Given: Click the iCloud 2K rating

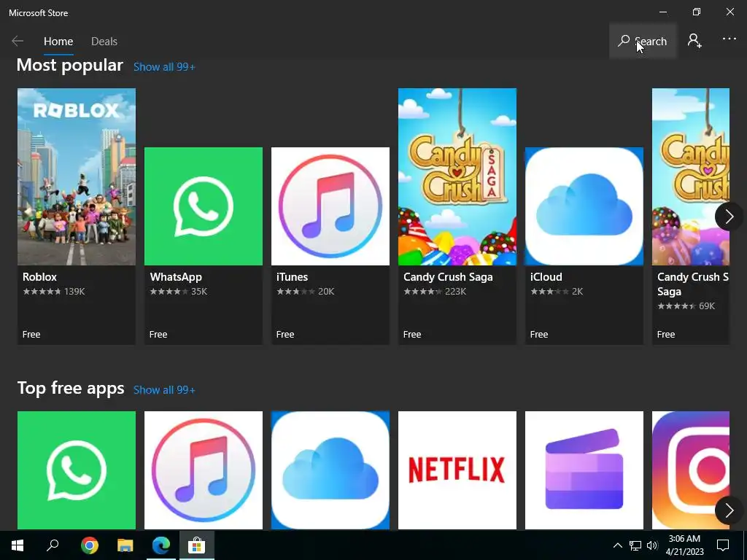Looking at the screenshot, I should (x=557, y=292).
